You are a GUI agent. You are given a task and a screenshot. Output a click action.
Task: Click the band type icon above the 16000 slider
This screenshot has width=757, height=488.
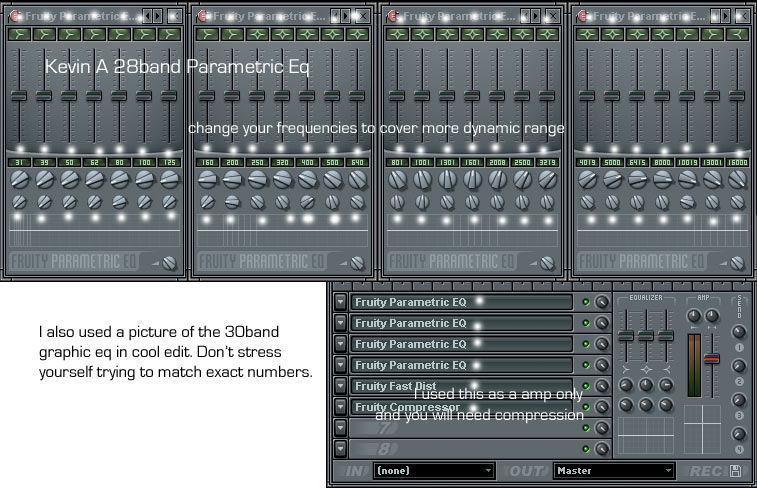tap(738, 34)
